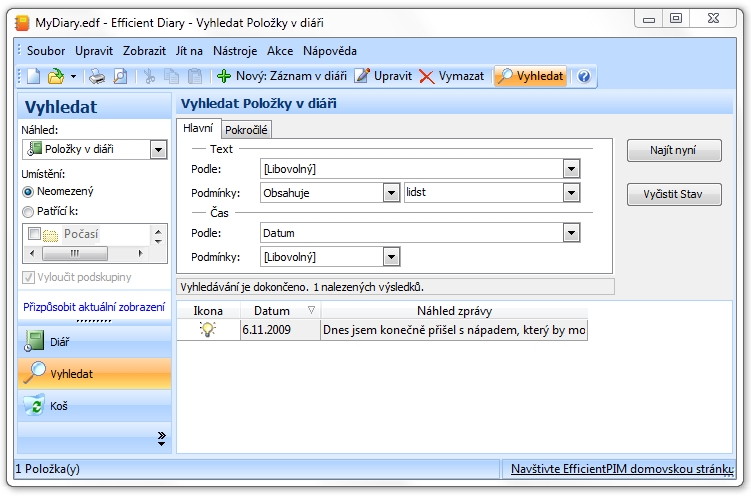Click the Datum column sort triangle

[x=311, y=310]
